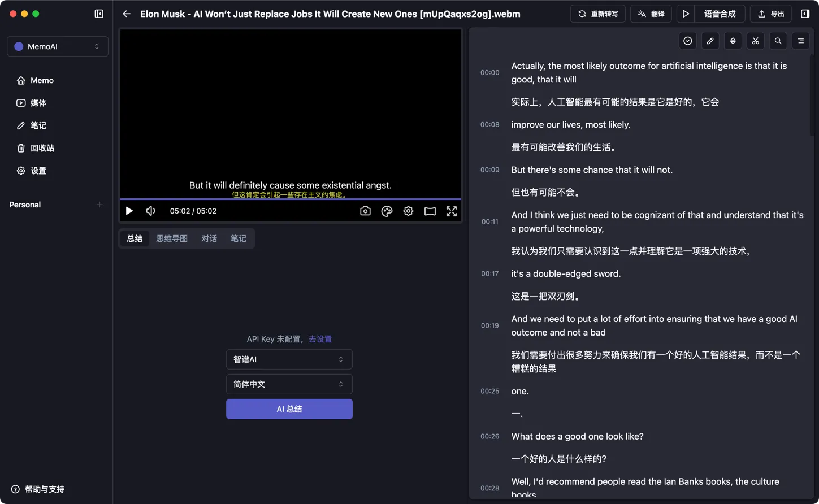Toggle the right panel layout icon
This screenshot has width=819, height=504.
click(x=805, y=14)
